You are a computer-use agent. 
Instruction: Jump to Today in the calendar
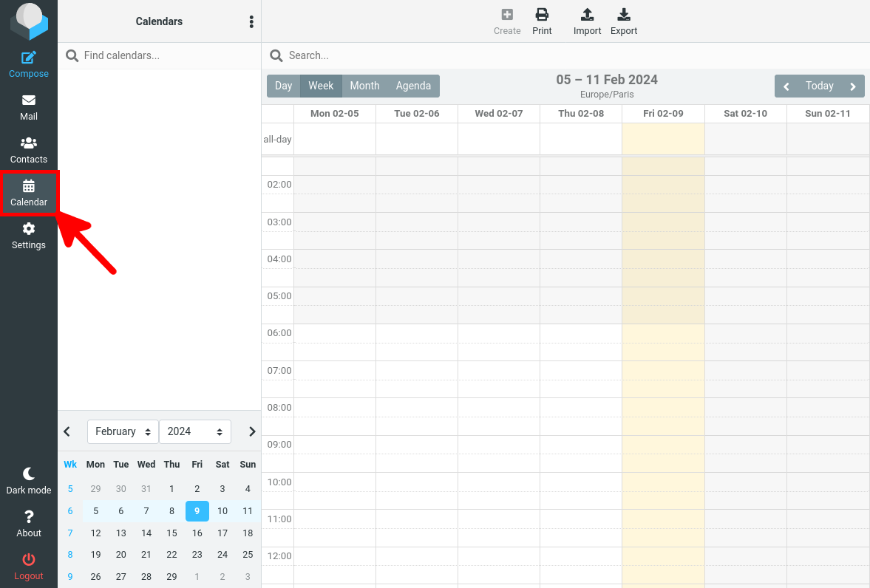click(819, 86)
